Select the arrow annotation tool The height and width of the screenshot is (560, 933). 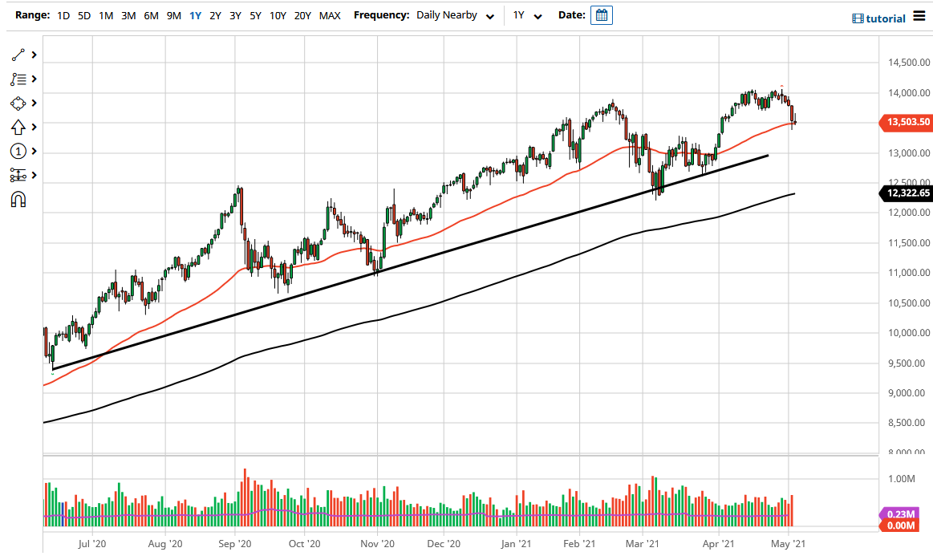point(16,127)
